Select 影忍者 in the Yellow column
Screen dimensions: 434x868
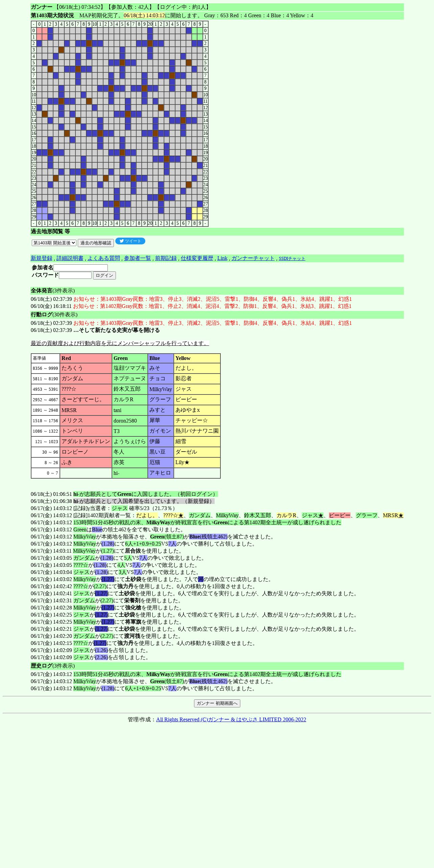tap(197, 379)
